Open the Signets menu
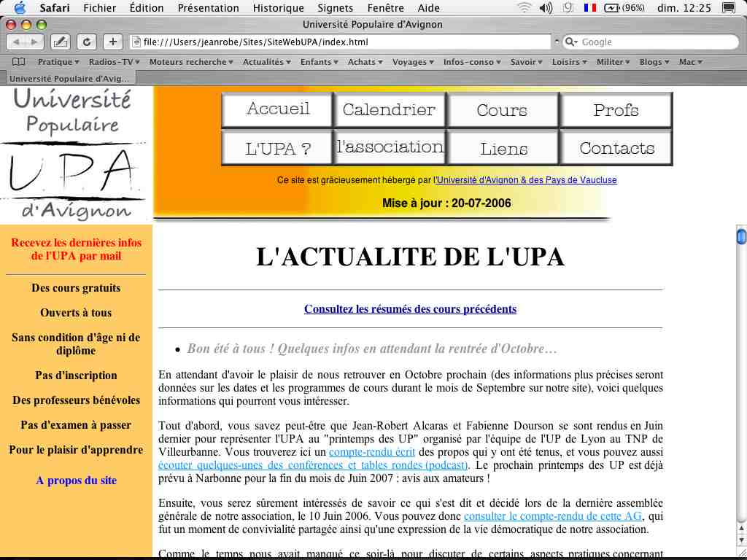 click(336, 7)
